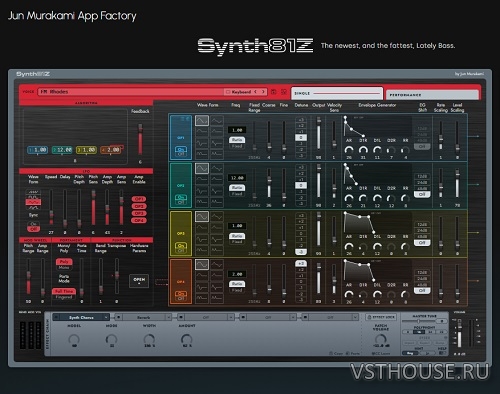Screen dimensions: 500x394
Task: Click the operator 4 box showing 2.00
Action: coord(111,150)
